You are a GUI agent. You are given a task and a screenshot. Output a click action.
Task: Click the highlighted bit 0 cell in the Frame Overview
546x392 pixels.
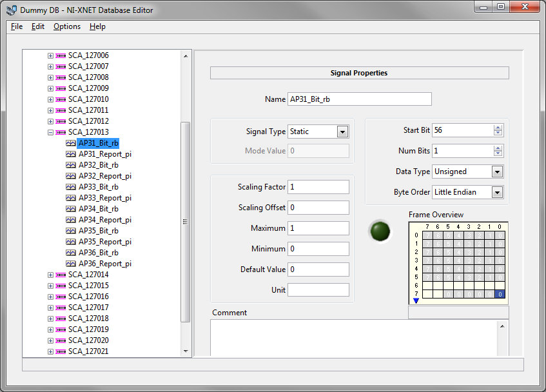coord(500,295)
